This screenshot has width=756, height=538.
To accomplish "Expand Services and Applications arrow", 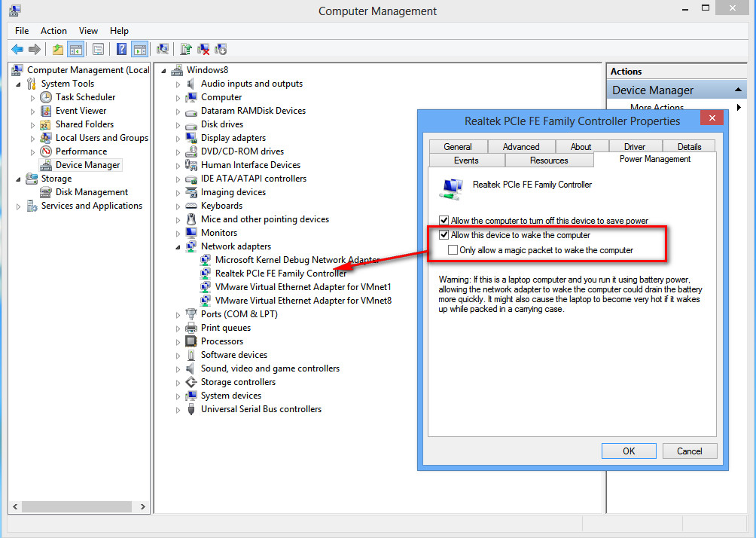I will [18, 206].
